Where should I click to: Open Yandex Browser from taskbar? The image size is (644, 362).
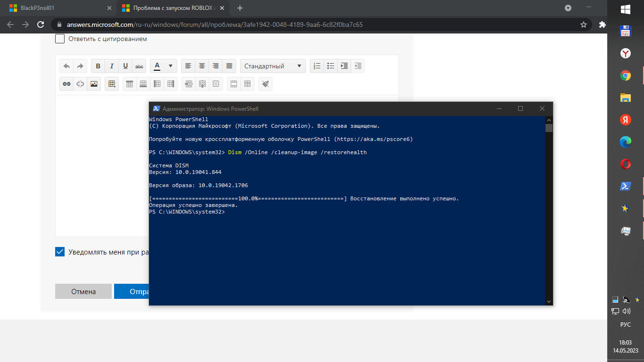pos(626,53)
